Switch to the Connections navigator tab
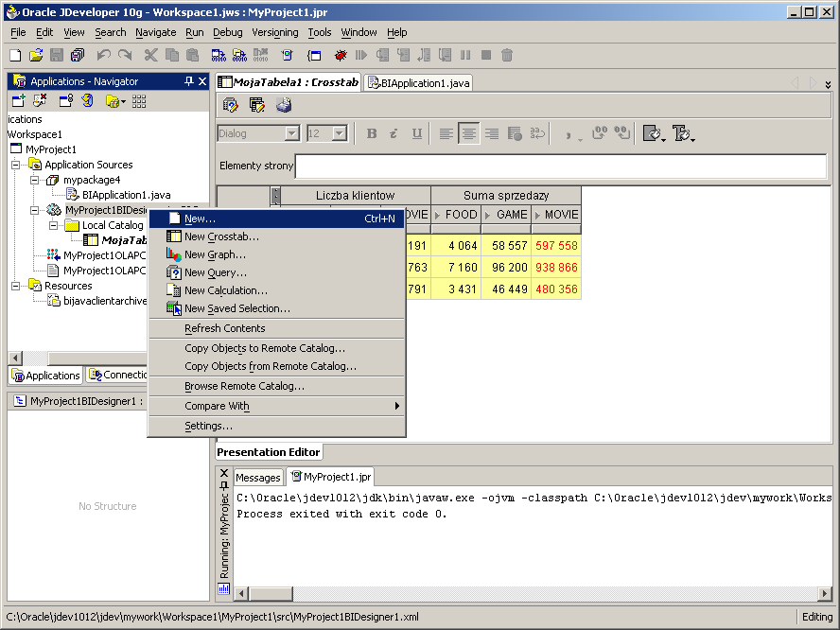Screen dimensions: 840x630 coord(116,375)
